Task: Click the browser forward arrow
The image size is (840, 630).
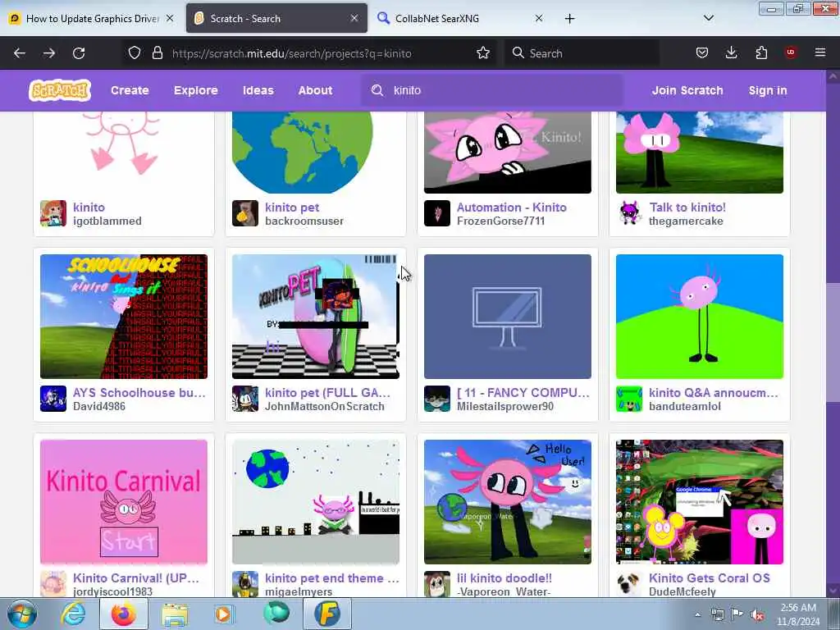Action: click(49, 53)
